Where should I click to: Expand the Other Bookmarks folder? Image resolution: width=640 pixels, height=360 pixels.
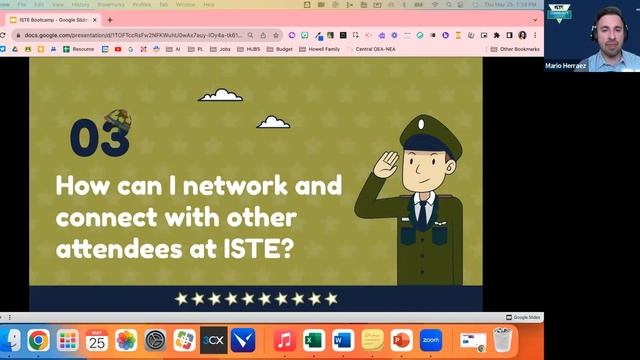pyautogui.click(x=515, y=49)
